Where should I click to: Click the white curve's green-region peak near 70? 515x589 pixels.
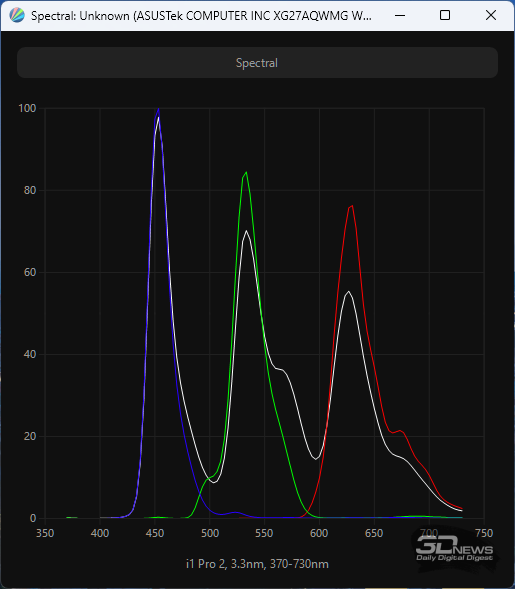246,231
